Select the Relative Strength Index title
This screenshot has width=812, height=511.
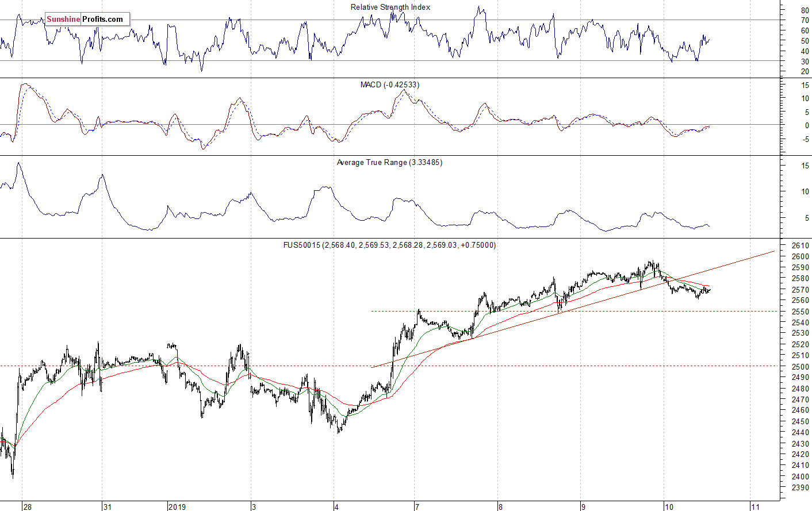pyautogui.click(x=390, y=7)
